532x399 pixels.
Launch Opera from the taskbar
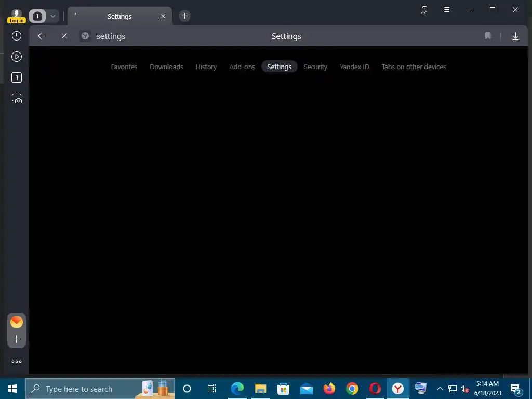pyautogui.click(x=375, y=389)
